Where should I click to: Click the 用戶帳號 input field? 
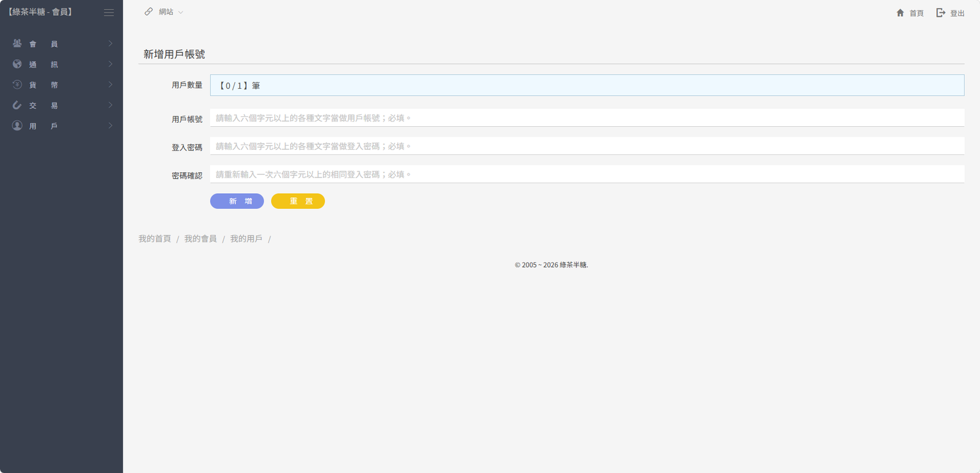[586, 118]
